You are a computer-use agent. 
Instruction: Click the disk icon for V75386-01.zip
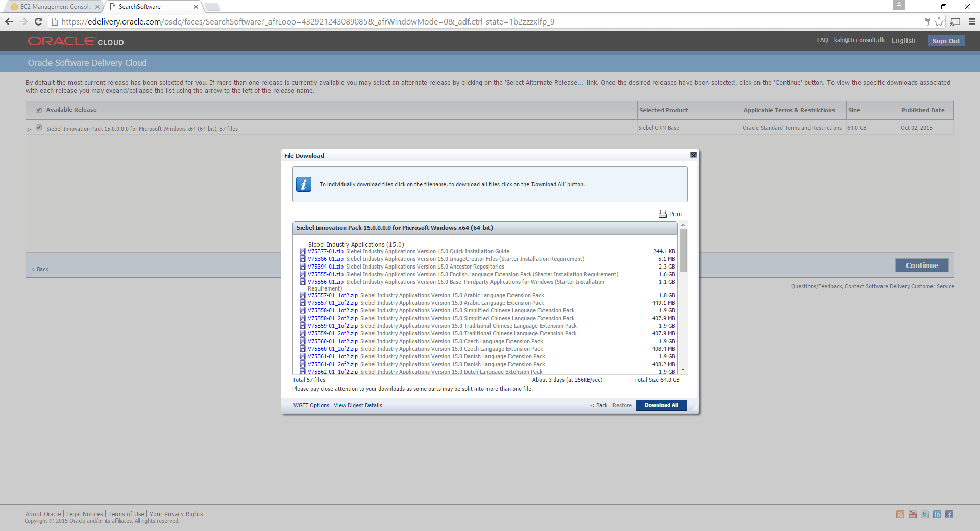pyautogui.click(x=303, y=259)
